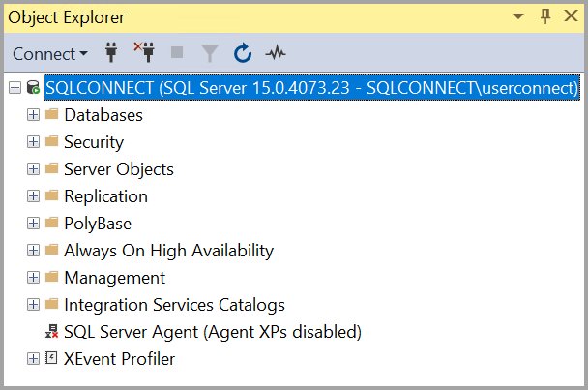This screenshot has width=588, height=390.
Task: Select the SQLCONNECT server node text
Action: [311, 88]
